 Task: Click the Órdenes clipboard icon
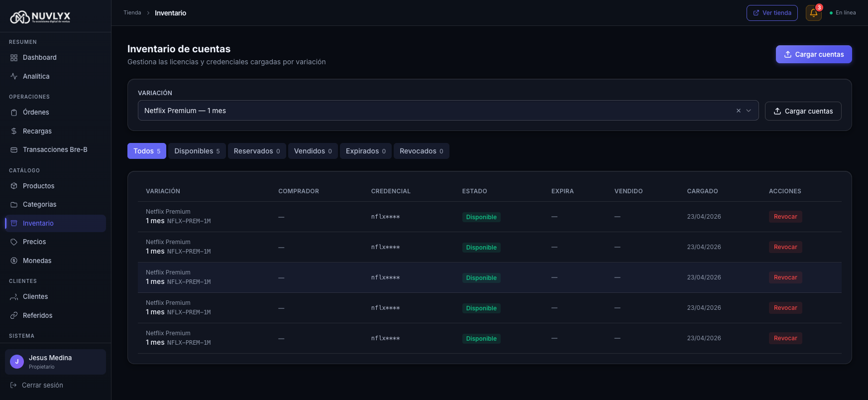coord(14,113)
